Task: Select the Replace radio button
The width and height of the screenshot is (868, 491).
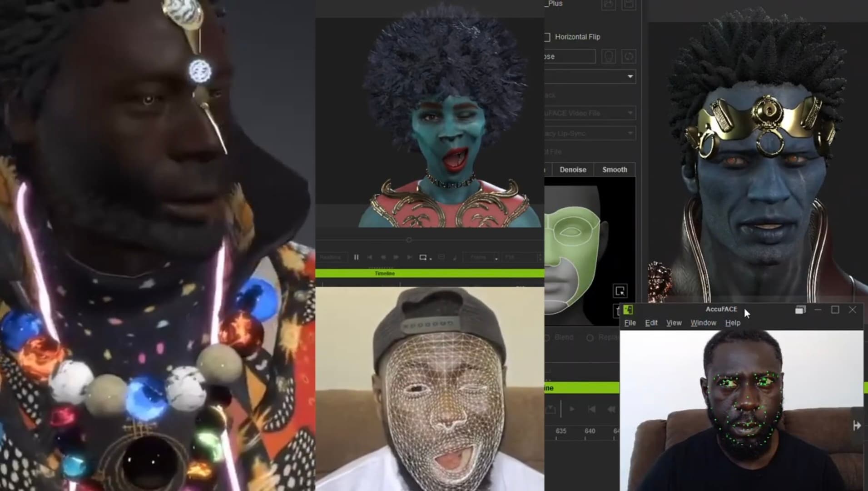Action: [x=590, y=337]
